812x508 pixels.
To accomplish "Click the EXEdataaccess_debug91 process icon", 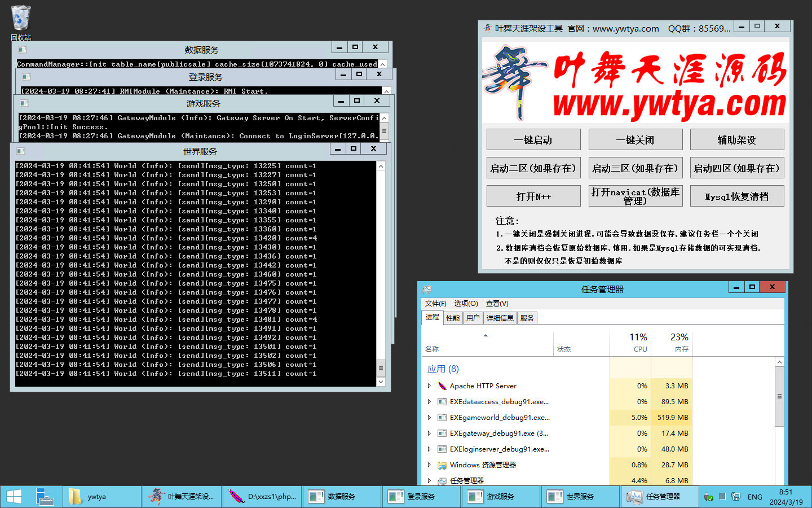I will [x=442, y=402].
